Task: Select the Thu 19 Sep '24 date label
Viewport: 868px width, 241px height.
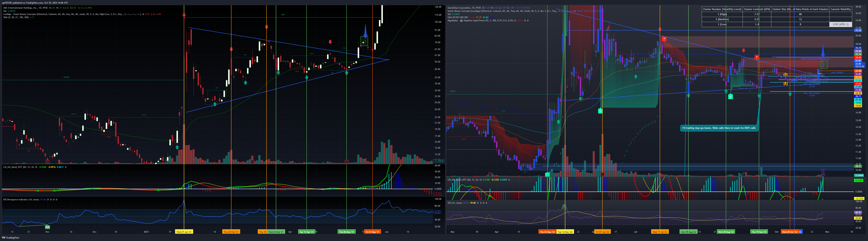Action: click(x=759, y=232)
